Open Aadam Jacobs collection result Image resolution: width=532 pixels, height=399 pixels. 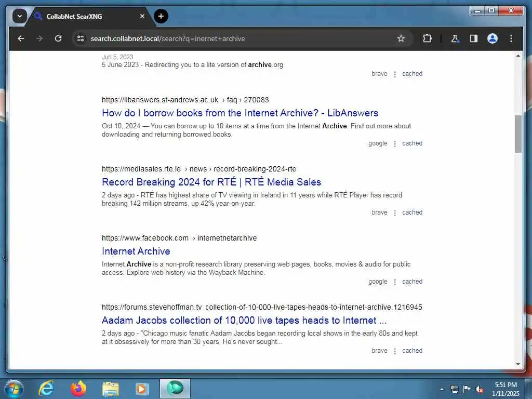click(x=244, y=320)
